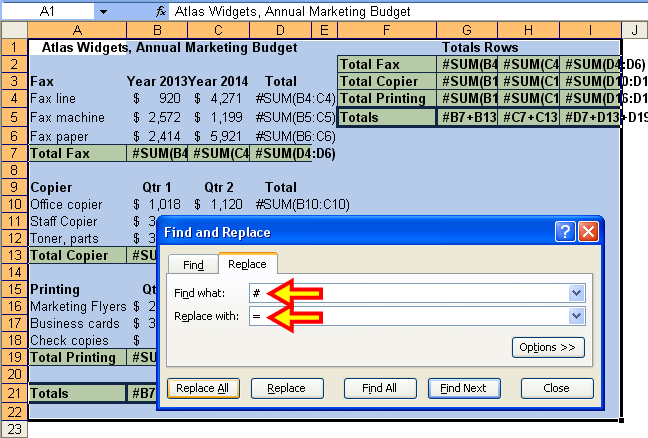The width and height of the screenshot is (648, 438).
Task: Click the '$ 2,572' cell
Action: click(x=157, y=117)
